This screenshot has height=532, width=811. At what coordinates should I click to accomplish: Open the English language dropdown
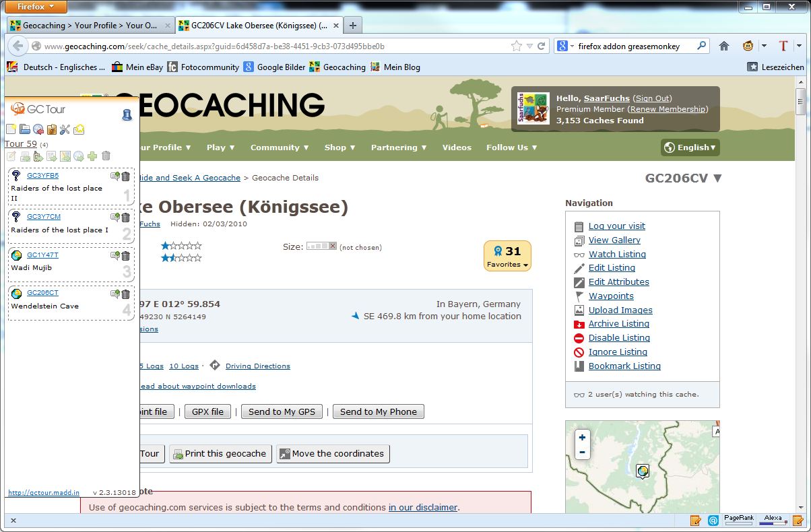(690, 147)
